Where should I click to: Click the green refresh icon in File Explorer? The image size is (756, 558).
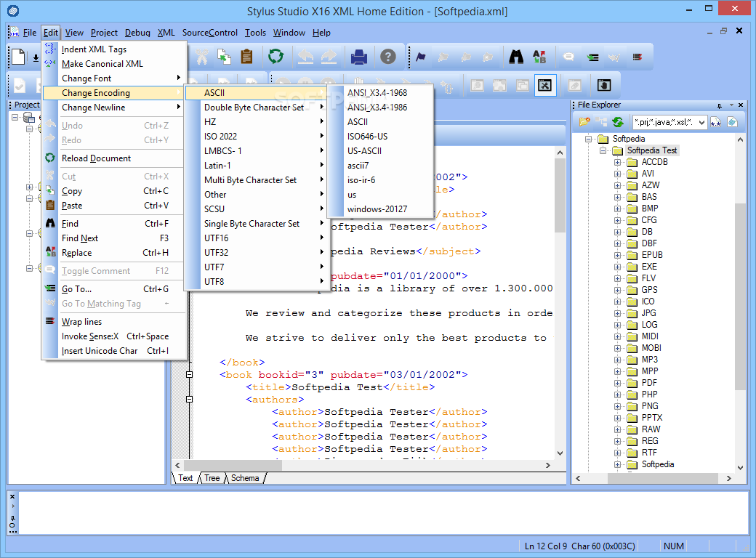pyautogui.click(x=618, y=122)
